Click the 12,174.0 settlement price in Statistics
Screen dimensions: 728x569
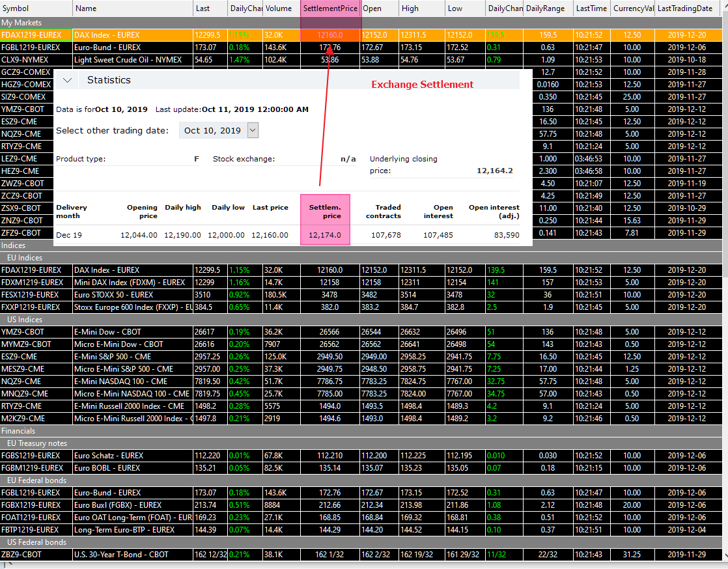click(x=325, y=235)
